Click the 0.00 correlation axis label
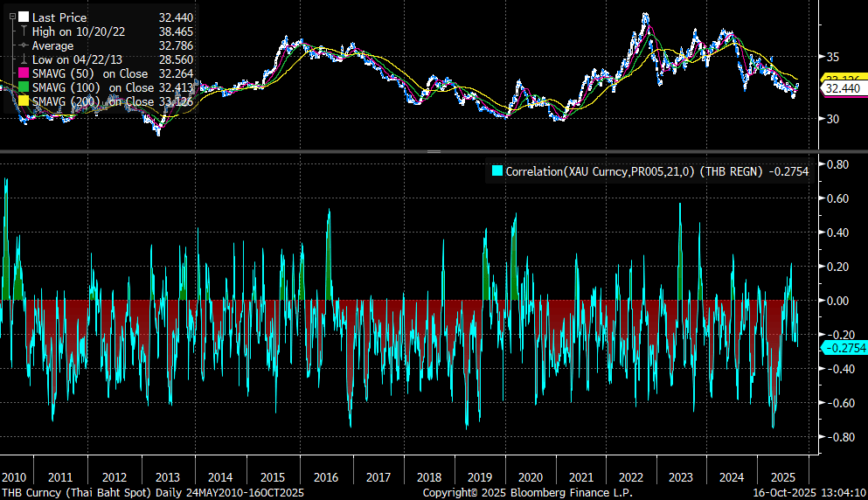The width and height of the screenshot is (868, 500). coord(837,301)
